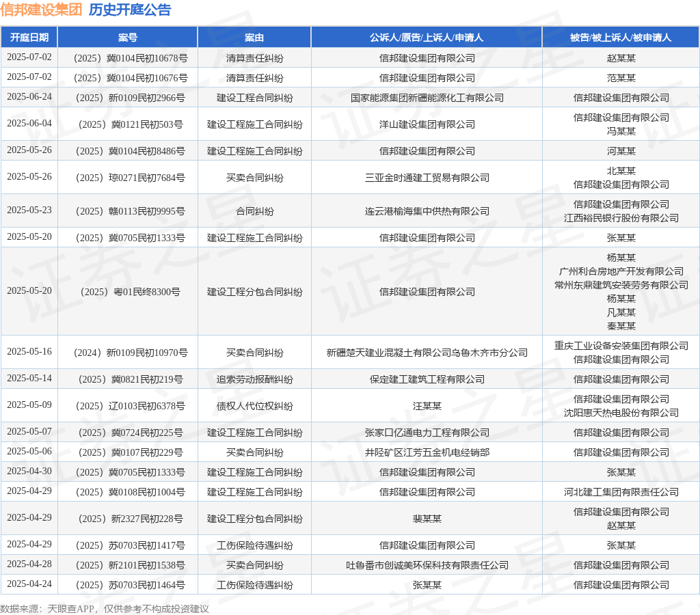Image resolution: width=700 pixels, height=615 pixels.
Task: Click the 被告/被上诉人/被申请人 column header
Action: pyautogui.click(x=621, y=38)
